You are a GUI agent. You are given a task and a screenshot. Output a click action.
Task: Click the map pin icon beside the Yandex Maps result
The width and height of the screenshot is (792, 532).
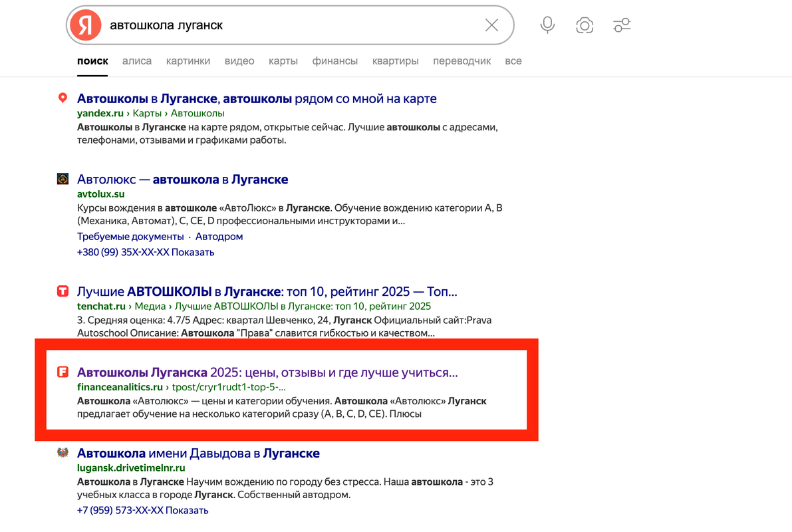click(63, 98)
